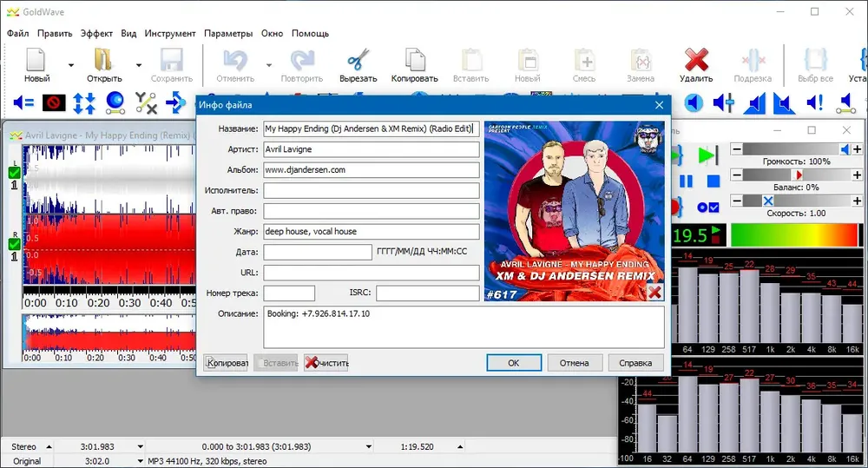The image size is (868, 468).
Task: Click the Копировать button in Инфо файла dialog
Action: pyautogui.click(x=226, y=363)
